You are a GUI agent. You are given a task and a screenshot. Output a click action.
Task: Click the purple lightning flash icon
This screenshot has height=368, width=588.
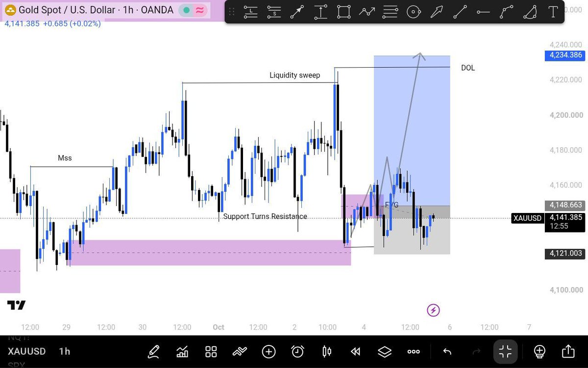433,310
